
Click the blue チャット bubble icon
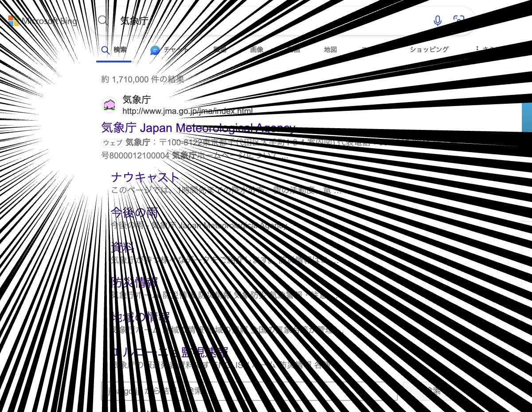point(155,50)
